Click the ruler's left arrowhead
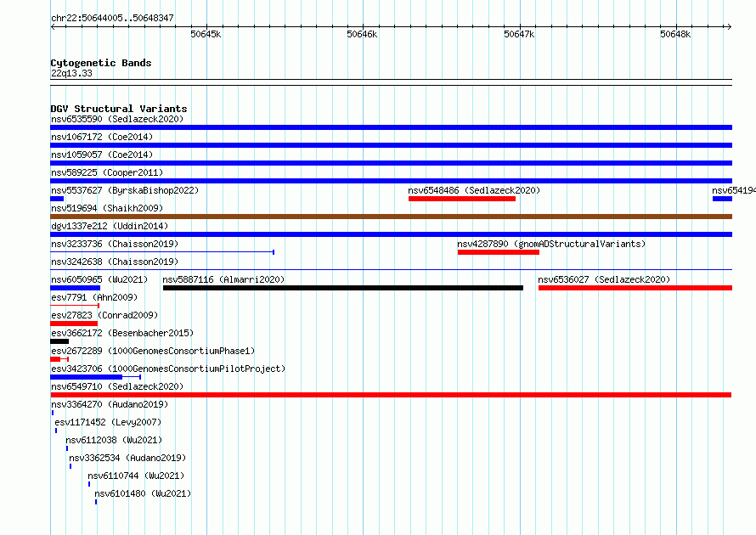The width and height of the screenshot is (756, 535). tap(53, 26)
